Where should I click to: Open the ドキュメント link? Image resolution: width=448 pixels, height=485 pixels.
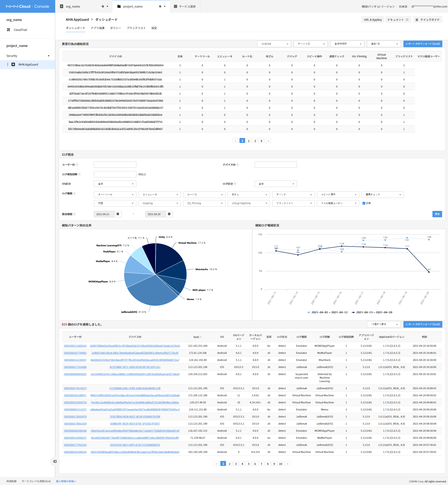tap(398, 20)
